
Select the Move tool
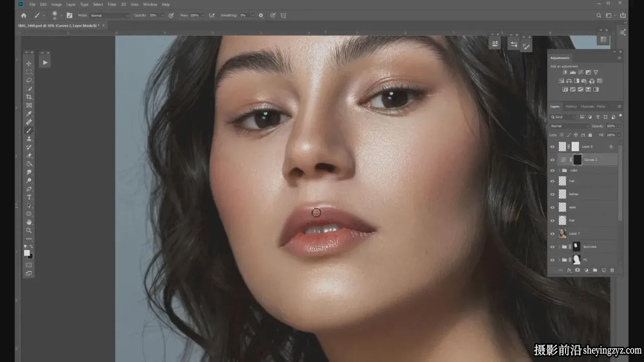(29, 63)
